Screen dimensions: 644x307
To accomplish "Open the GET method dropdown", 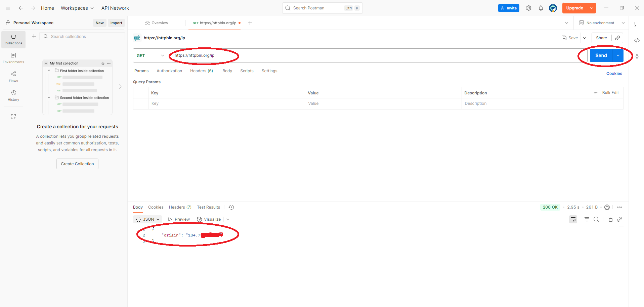I will (x=151, y=55).
